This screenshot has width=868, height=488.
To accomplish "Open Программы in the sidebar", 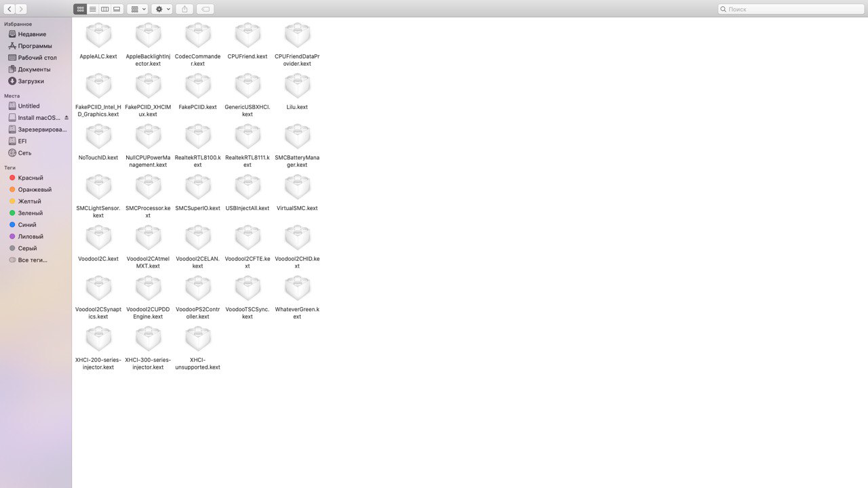I will coord(36,45).
